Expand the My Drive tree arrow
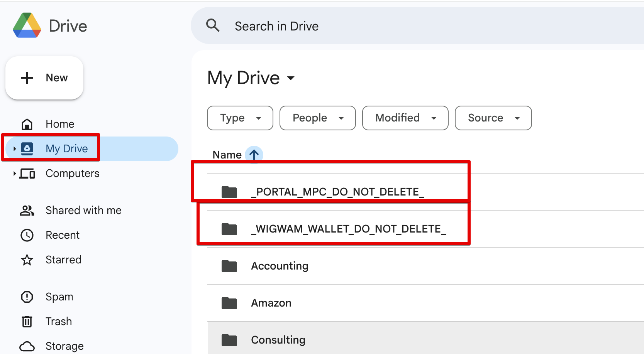 click(x=14, y=149)
